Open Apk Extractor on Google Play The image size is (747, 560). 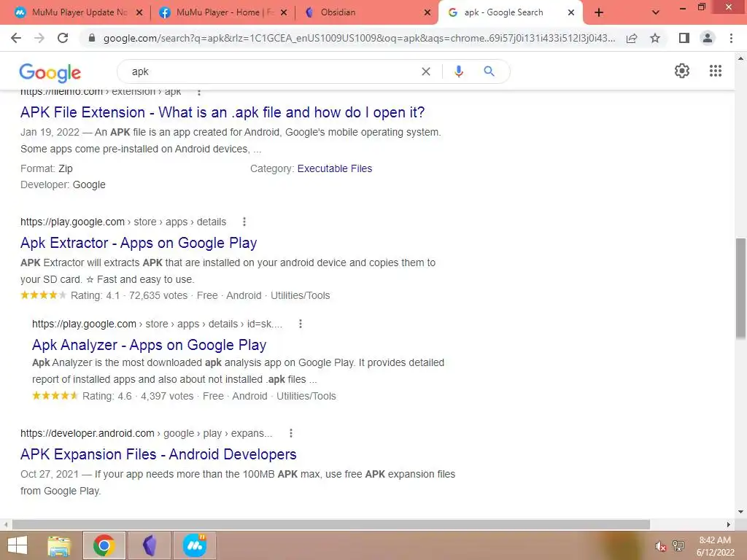click(138, 243)
